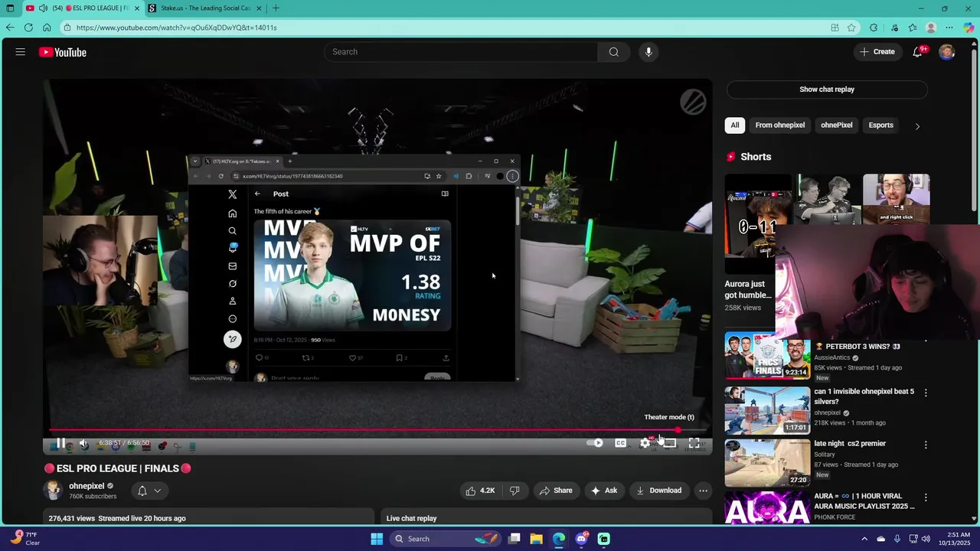Viewport: 980px width, 551px height.
Task: Toggle closed captions CC button
Action: 620,443
